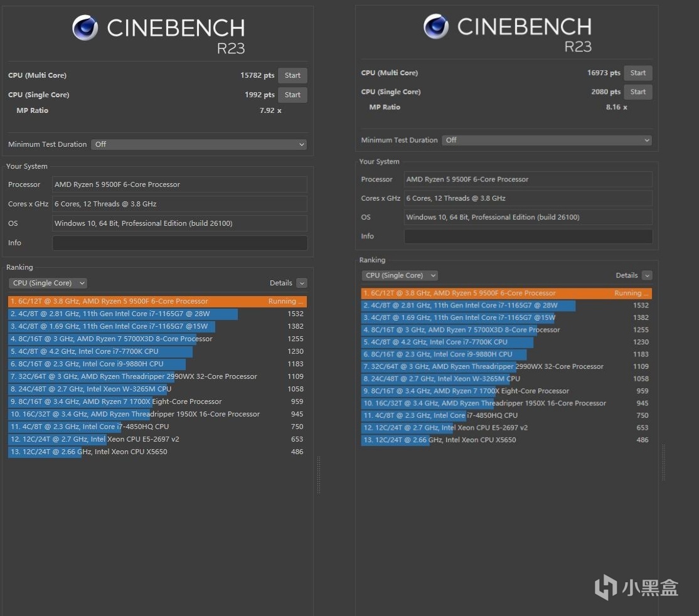Select Ryzen 7 5700X3D row, left window
The width and height of the screenshot is (699, 616).
(x=157, y=339)
